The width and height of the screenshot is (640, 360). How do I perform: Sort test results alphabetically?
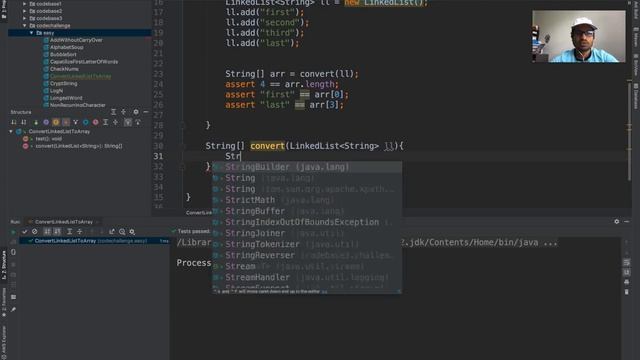47,231
